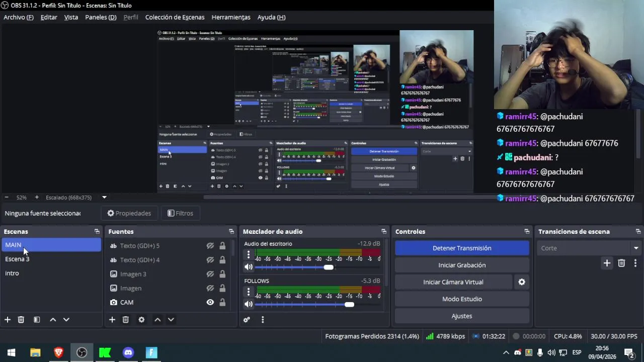
Task: Mute the FOLLOWS audio source
Action: click(x=249, y=304)
